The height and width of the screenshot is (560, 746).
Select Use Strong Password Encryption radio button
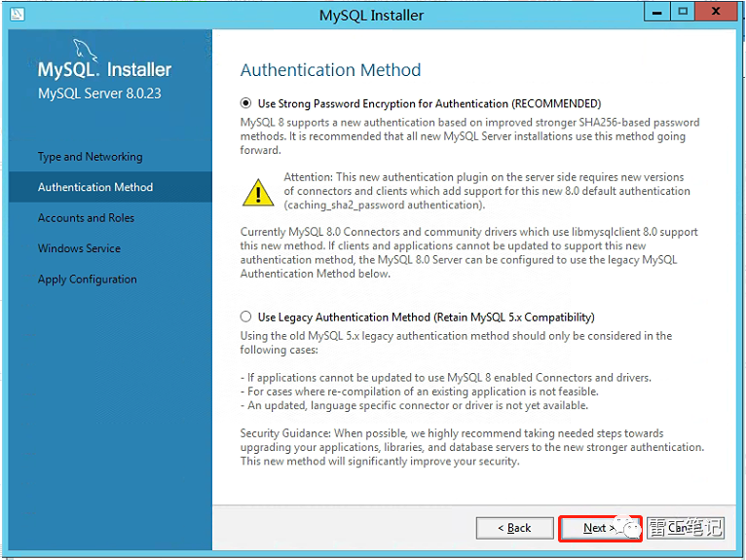click(x=245, y=103)
